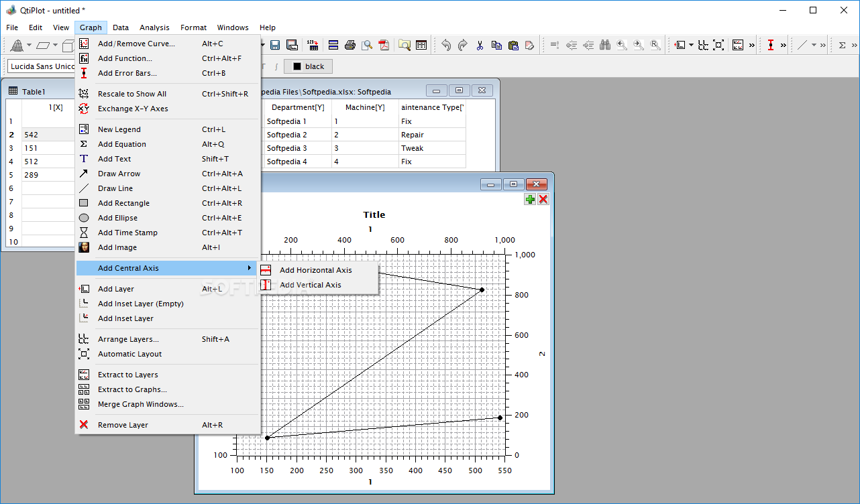This screenshot has width=860, height=504.
Task: Expand the Add Central Axis submenu arrow
Action: point(250,268)
